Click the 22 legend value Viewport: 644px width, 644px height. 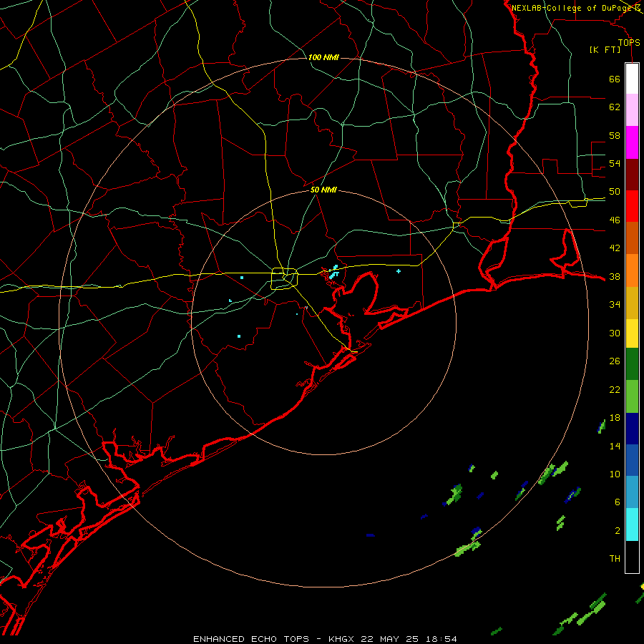(x=615, y=389)
